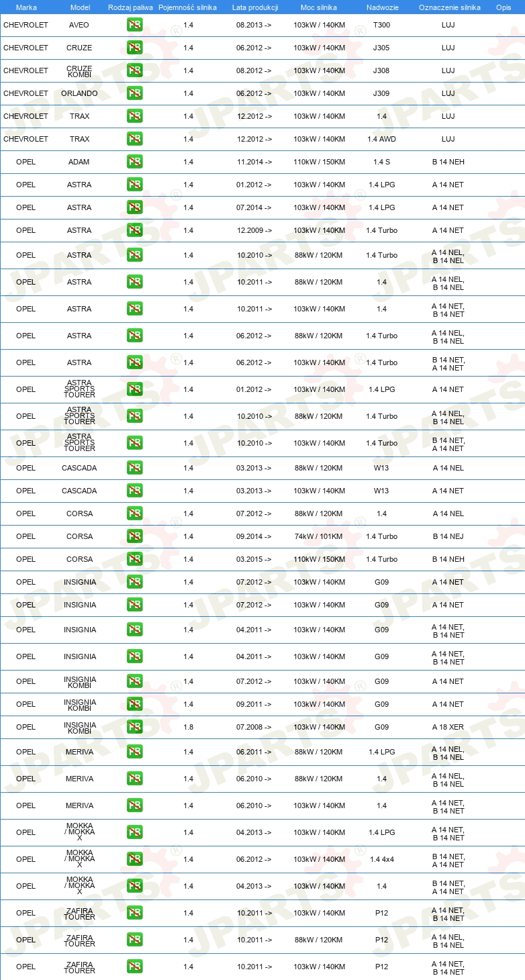Click the fuel icon in the Chevrolet Orlando row
This screenshot has height=980, width=525.
[x=134, y=94]
